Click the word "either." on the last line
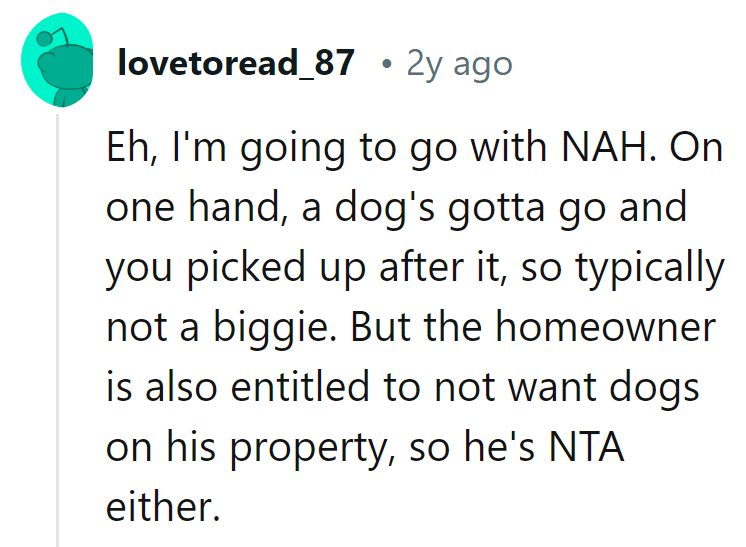The width and height of the screenshot is (746, 547). (x=163, y=506)
